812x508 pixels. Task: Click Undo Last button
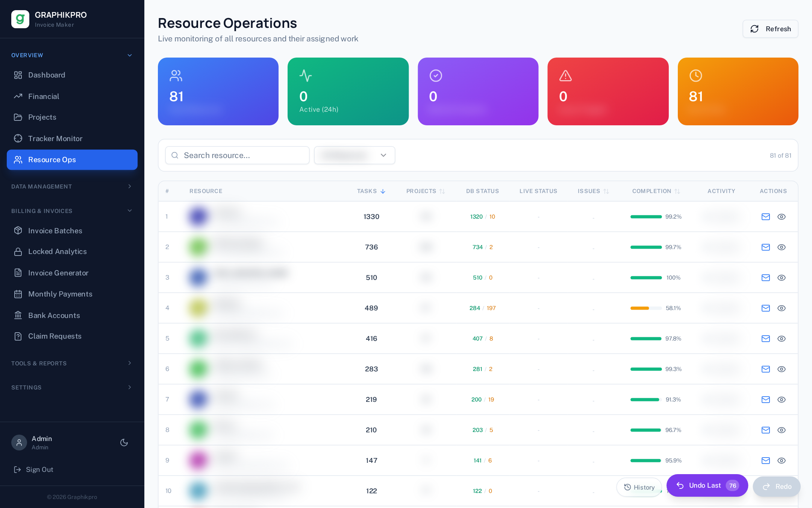[x=707, y=485]
